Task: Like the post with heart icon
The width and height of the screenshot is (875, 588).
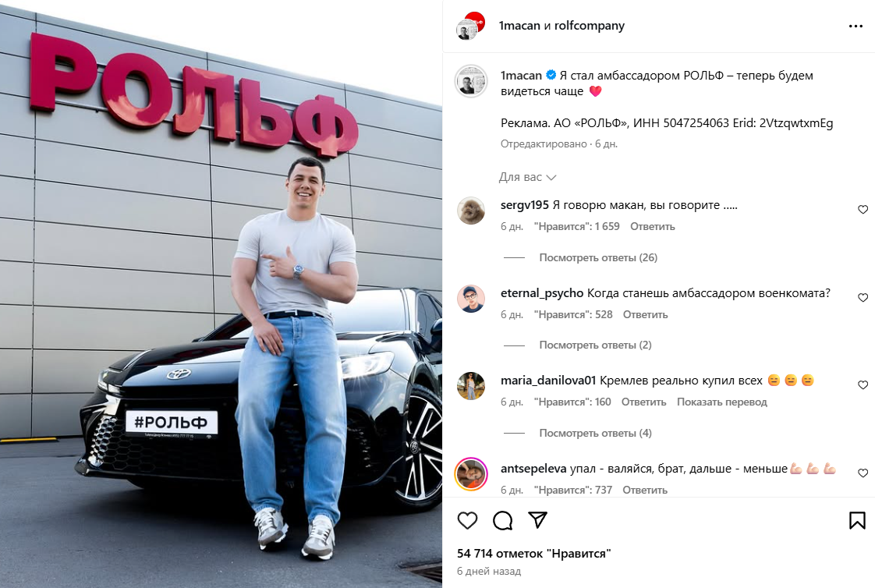Action: pyautogui.click(x=467, y=520)
